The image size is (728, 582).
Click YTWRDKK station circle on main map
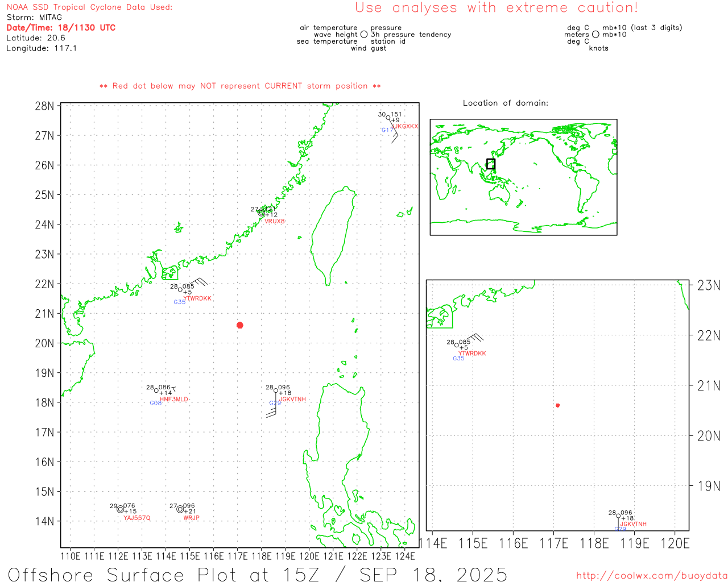[x=180, y=290]
